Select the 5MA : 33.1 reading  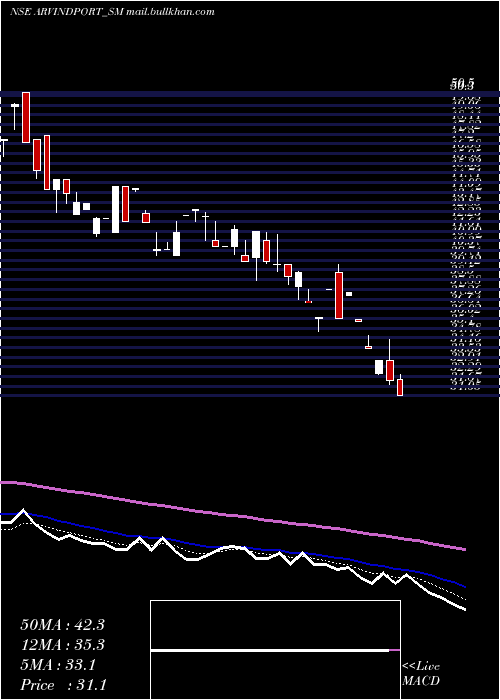click(58, 665)
